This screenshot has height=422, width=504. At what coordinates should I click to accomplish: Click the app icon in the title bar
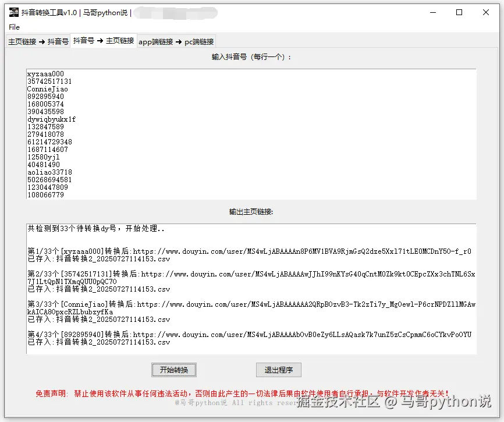13,13
